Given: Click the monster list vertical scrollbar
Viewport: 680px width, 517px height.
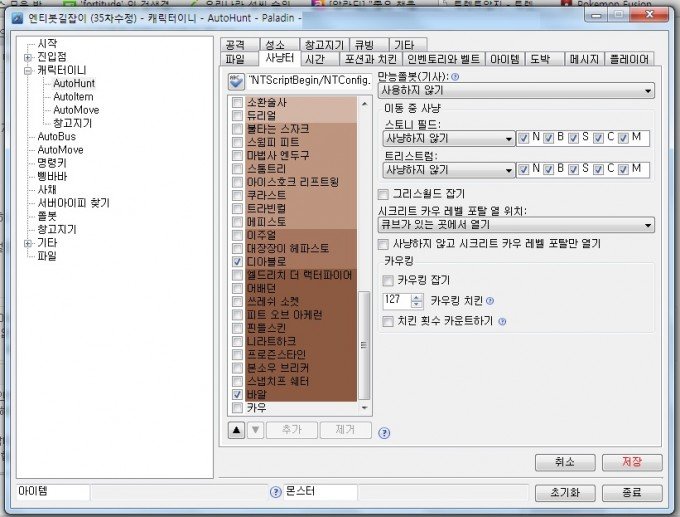Looking at the screenshot, I should coord(364,340).
